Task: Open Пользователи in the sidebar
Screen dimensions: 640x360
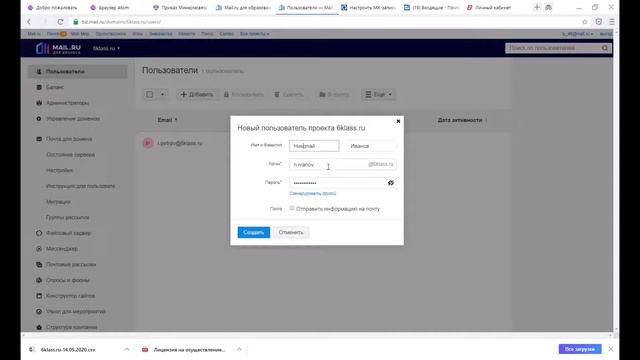Action: tap(78, 71)
